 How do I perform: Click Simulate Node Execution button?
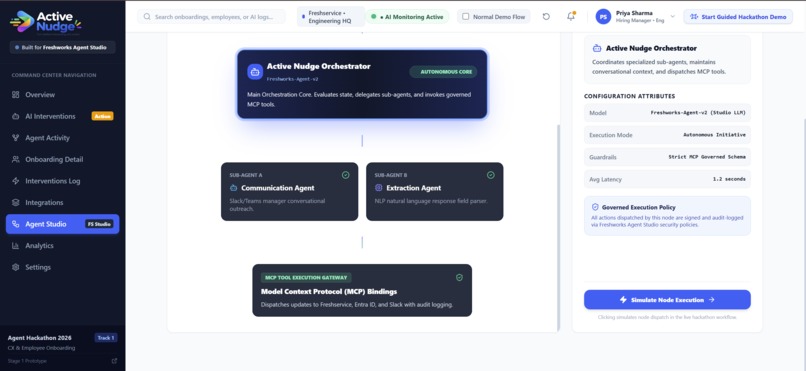(667, 300)
